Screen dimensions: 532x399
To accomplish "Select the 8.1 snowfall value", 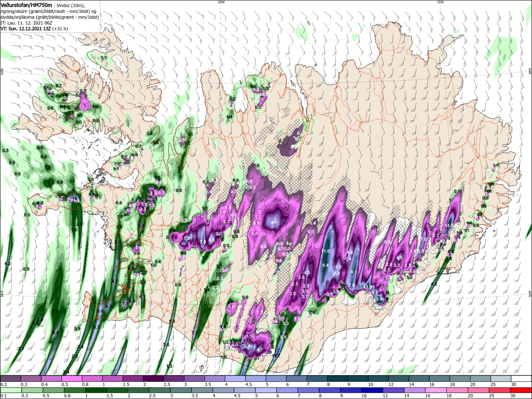I will [x=354, y=272].
